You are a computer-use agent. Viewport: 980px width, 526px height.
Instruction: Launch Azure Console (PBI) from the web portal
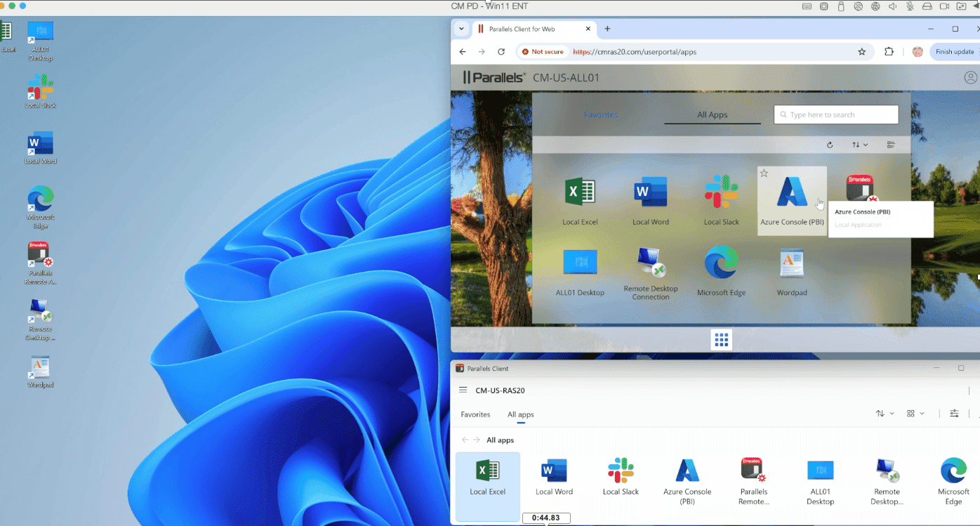coord(792,200)
